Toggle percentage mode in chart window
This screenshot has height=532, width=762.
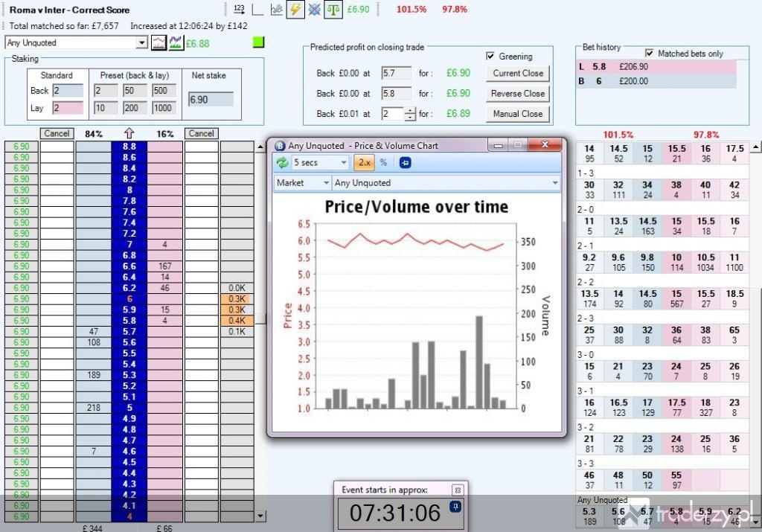coord(383,163)
